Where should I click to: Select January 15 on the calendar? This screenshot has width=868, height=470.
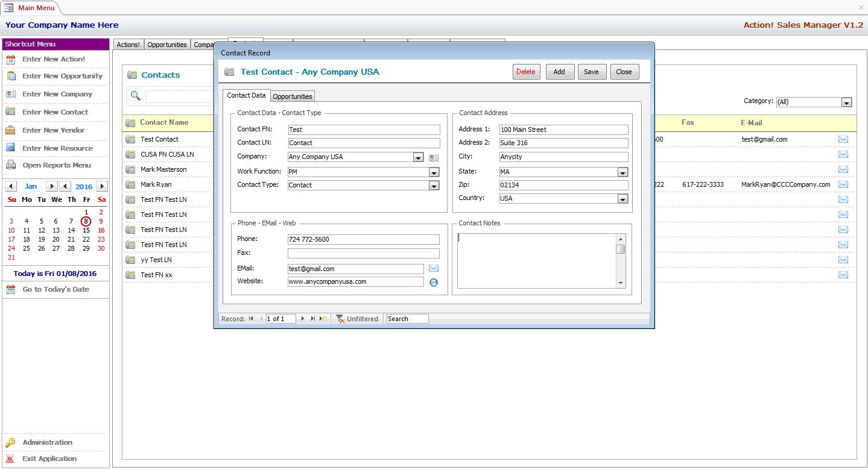[x=86, y=230]
